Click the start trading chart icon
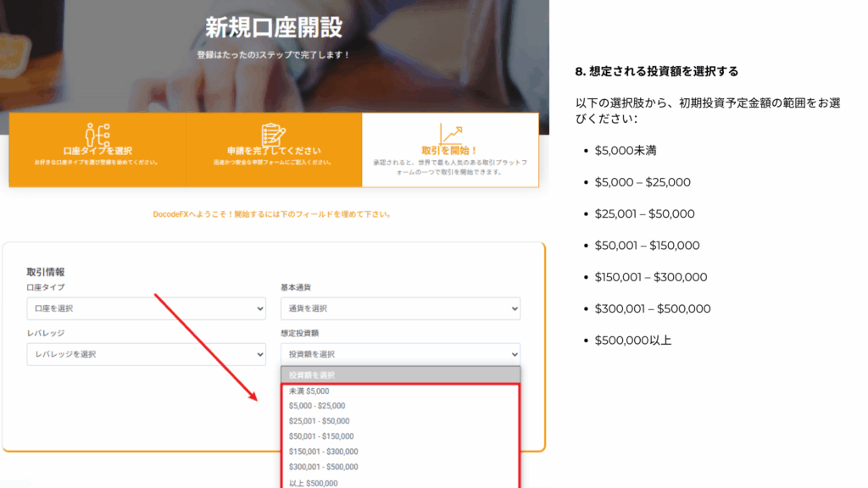Viewport: 868px width, 488px height. 450,133
